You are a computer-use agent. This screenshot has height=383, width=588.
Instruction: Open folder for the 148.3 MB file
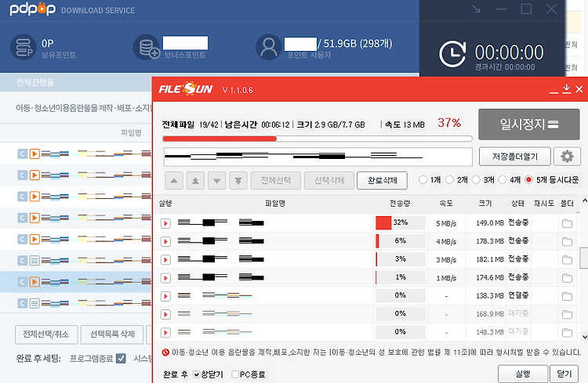[x=567, y=333]
